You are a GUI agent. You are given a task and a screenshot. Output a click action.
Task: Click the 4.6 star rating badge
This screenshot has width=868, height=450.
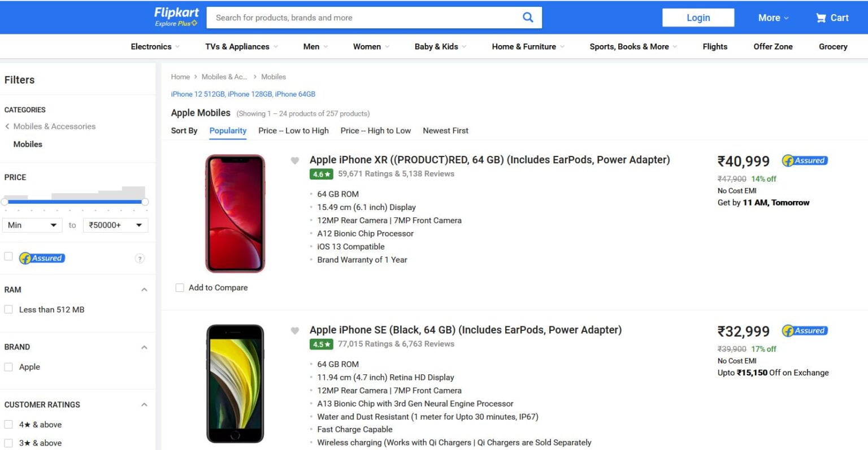coord(321,174)
